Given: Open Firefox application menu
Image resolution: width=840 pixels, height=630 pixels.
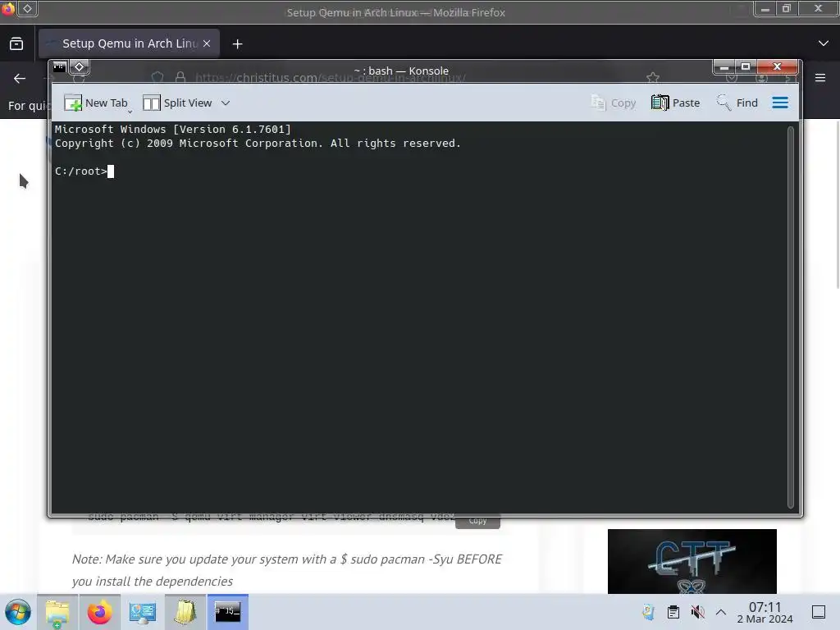Looking at the screenshot, I should click(x=820, y=78).
